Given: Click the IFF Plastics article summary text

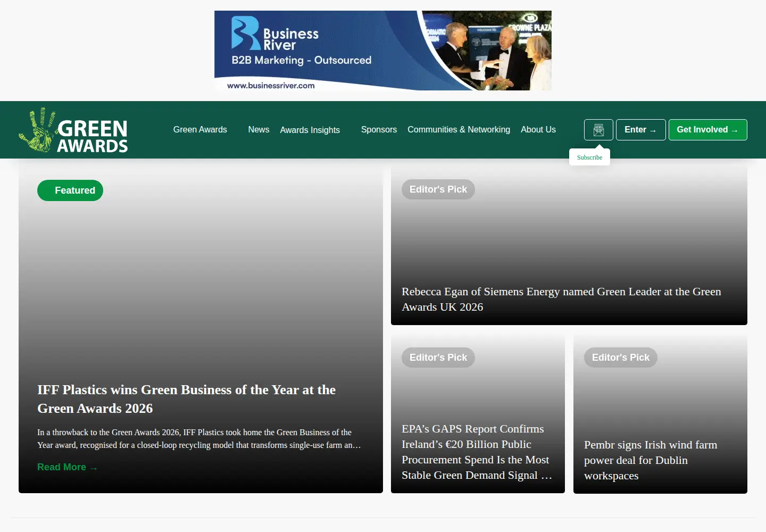Looking at the screenshot, I should [x=199, y=439].
